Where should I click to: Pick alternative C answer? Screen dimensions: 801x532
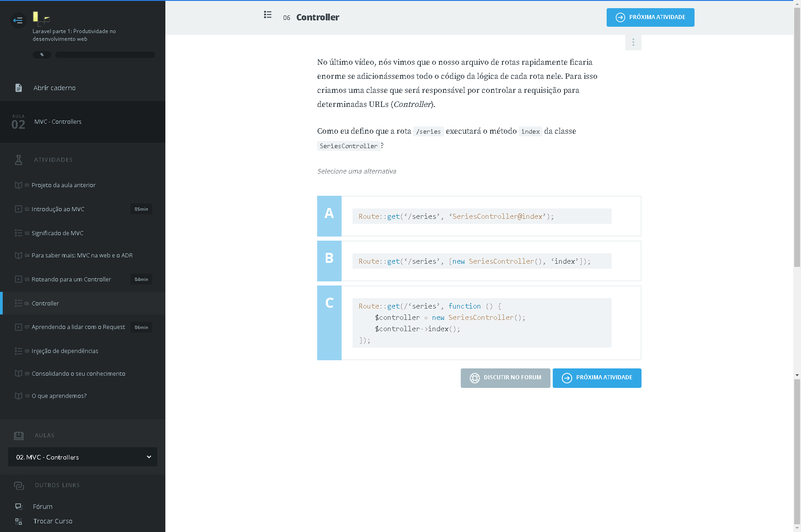[479, 323]
